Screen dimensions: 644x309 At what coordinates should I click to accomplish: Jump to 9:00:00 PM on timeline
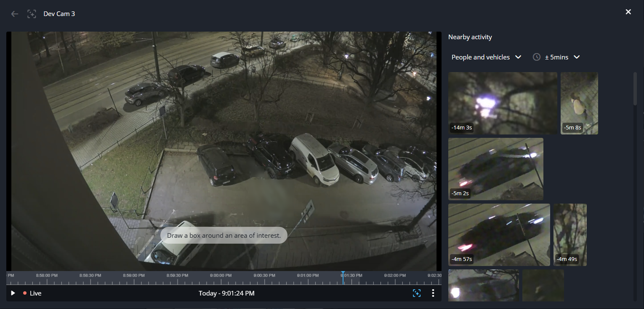pos(221,279)
